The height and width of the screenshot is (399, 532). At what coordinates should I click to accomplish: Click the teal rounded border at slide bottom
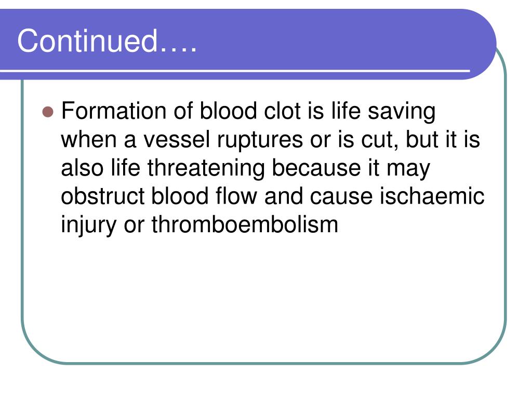click(x=264, y=363)
